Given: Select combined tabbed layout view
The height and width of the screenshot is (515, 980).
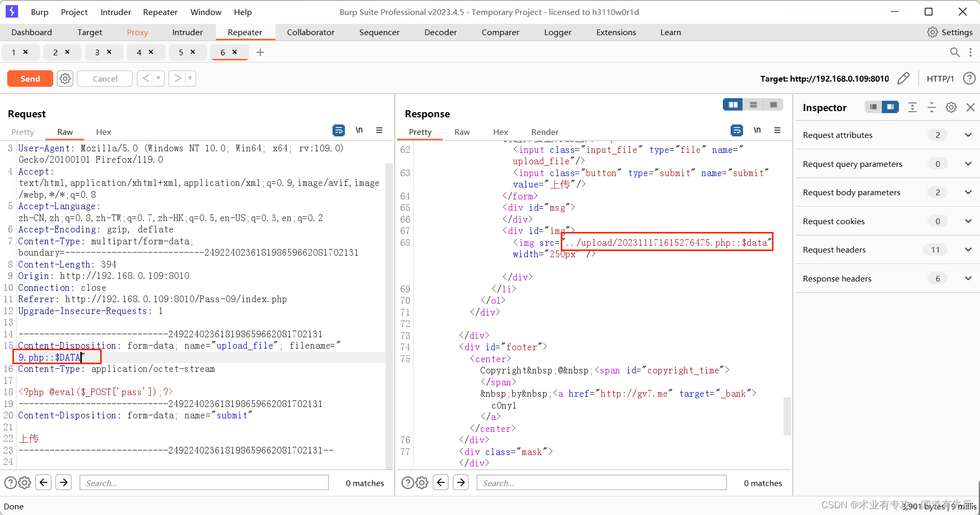Looking at the screenshot, I should [x=773, y=105].
